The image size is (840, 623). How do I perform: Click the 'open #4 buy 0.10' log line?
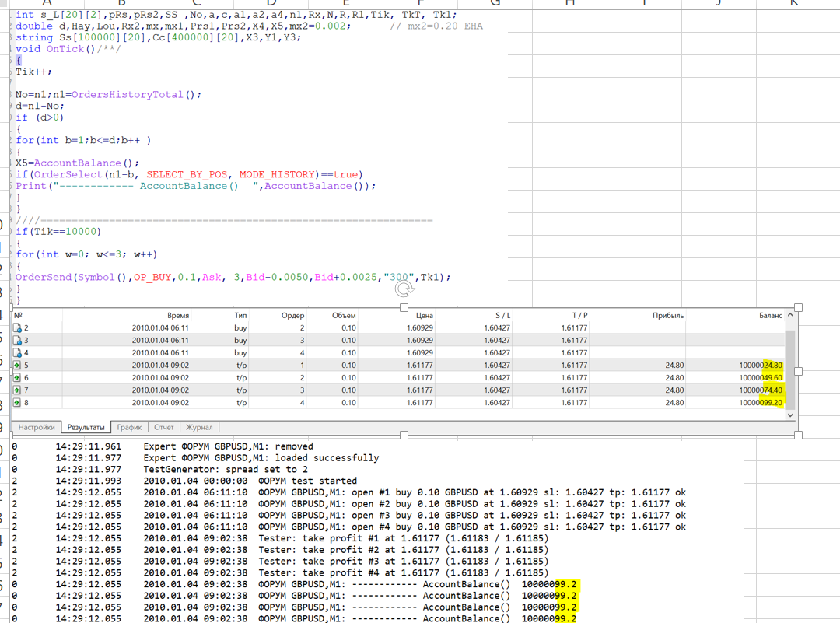tap(348, 527)
